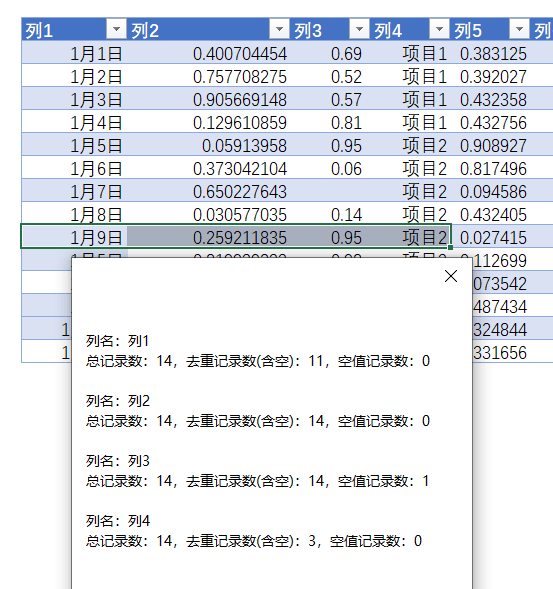Select cell 0.908927
The width and height of the screenshot is (553, 589).
[x=490, y=144]
